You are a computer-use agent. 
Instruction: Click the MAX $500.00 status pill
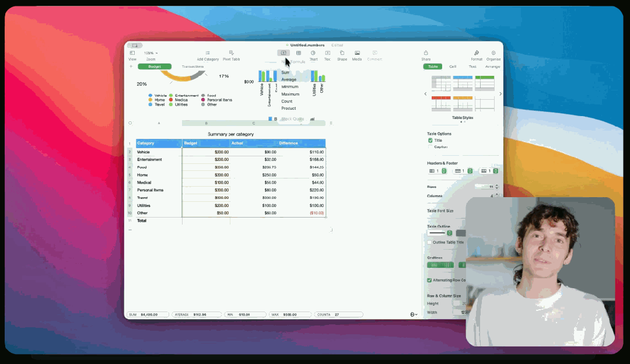[290, 314]
